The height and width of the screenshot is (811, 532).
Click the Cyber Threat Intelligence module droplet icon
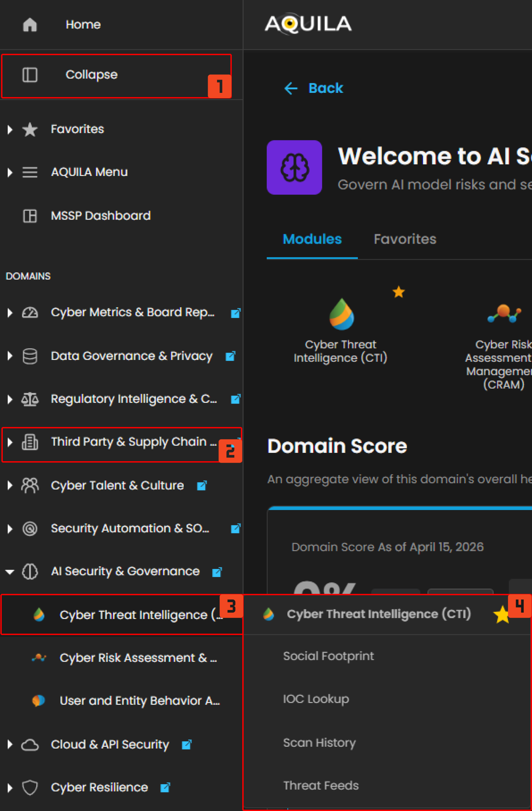(x=341, y=314)
